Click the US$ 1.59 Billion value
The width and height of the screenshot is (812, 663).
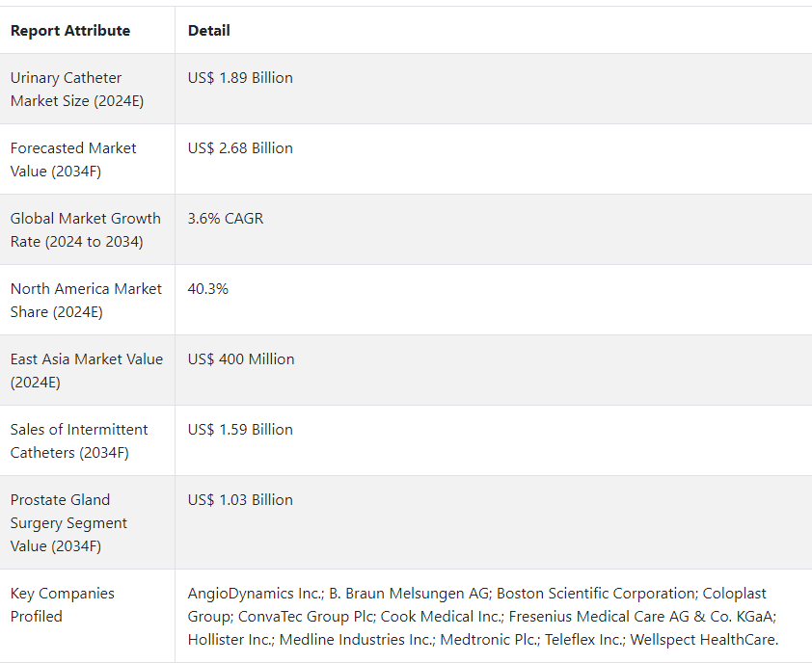point(240,430)
